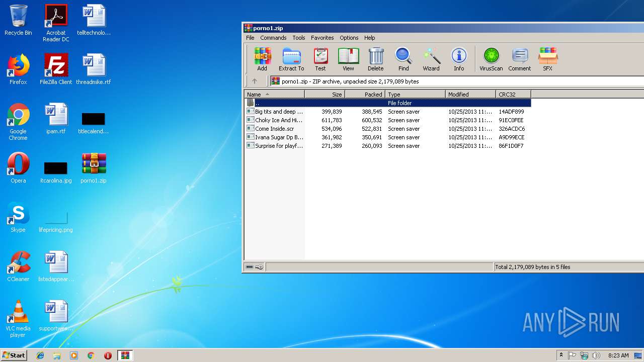Sort the list by Name column
Image resolution: width=644 pixels, height=362 pixels.
(x=275, y=94)
